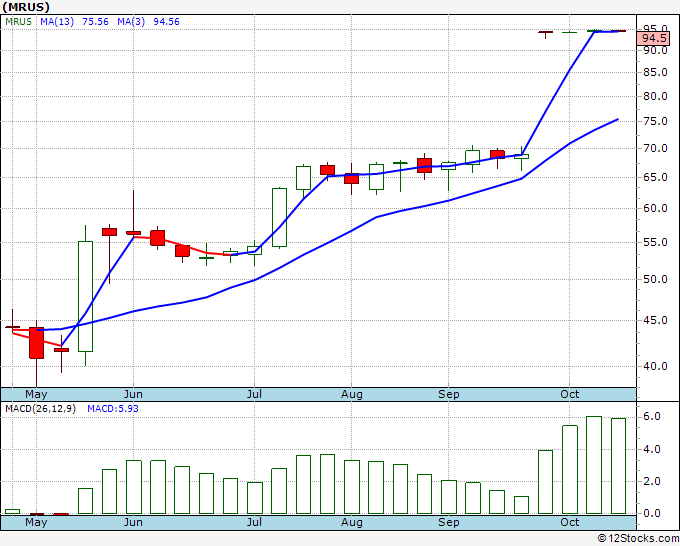
Task: Click Sep on the MACD panel axis
Action: click(x=448, y=522)
